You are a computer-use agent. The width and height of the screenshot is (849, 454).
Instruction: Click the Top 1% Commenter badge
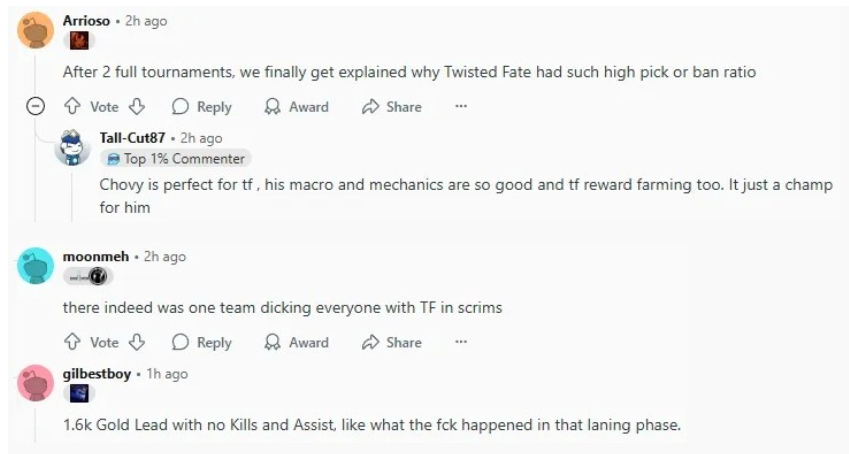176,159
